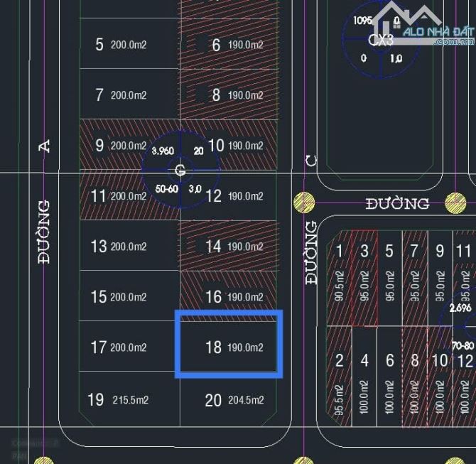
Task: Click lot 17 labeled 200.0m2
Action: (119, 347)
